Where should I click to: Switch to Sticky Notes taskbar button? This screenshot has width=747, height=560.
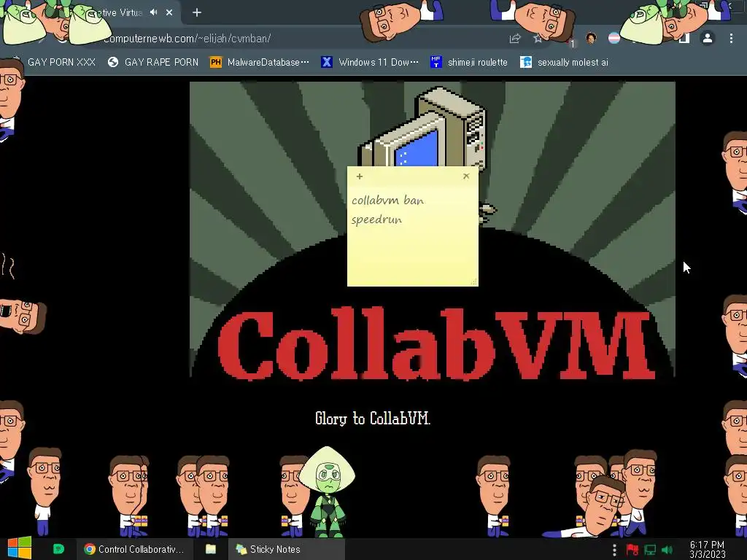[x=286, y=549]
